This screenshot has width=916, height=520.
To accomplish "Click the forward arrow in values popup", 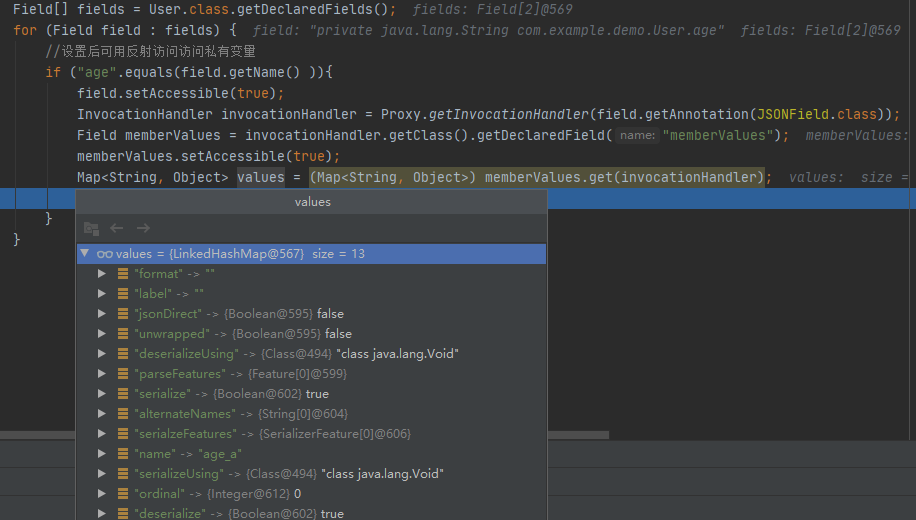I will click(x=143, y=228).
